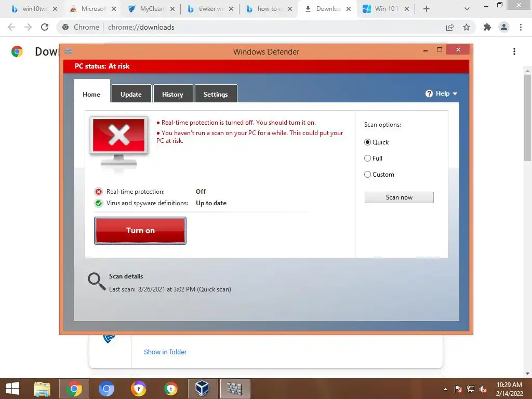Open the Windows Start menu

point(12,389)
